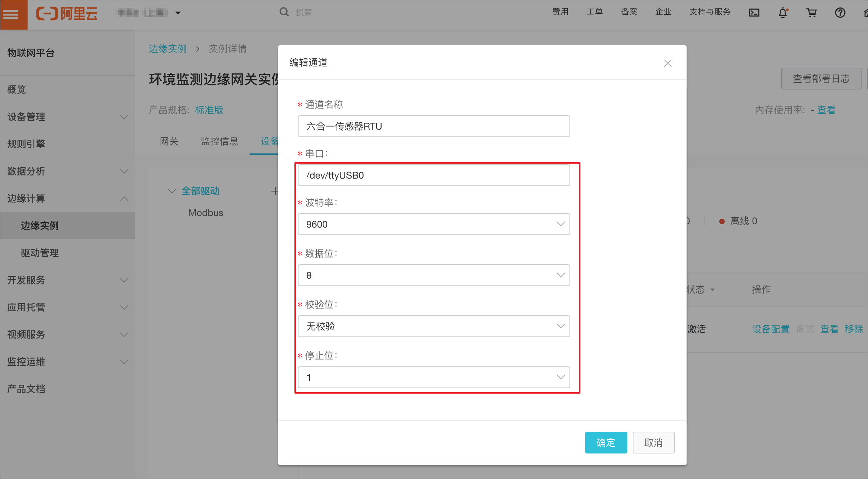Click the 物联网平台 sidebar title
The width and height of the screenshot is (868, 479).
[x=31, y=53]
